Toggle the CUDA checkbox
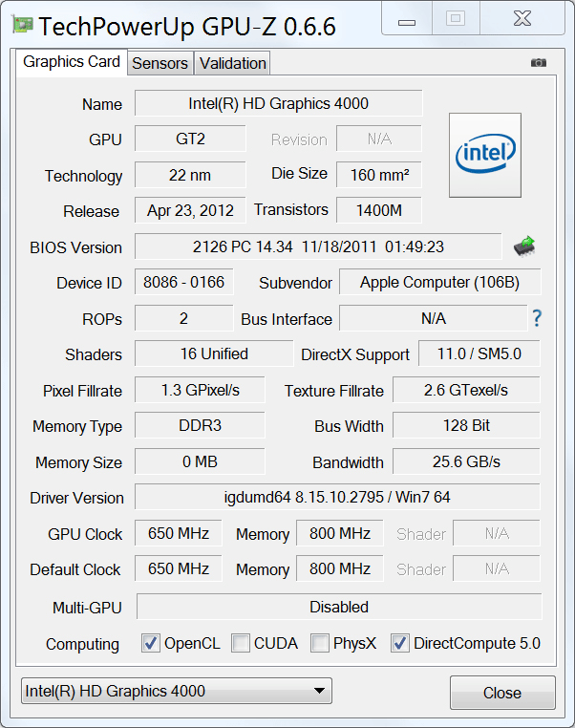The height and width of the screenshot is (728, 575). click(241, 643)
